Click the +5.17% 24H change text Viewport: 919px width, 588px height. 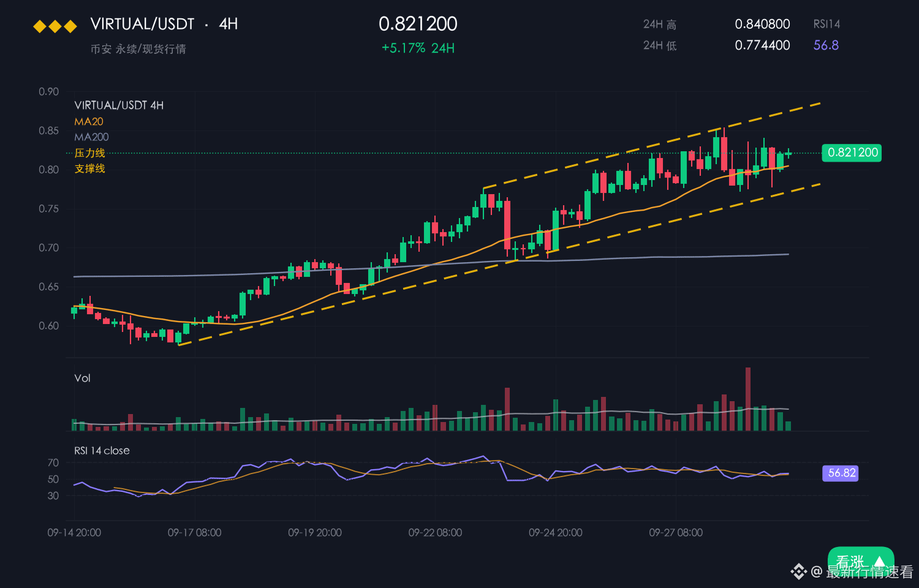click(x=418, y=48)
